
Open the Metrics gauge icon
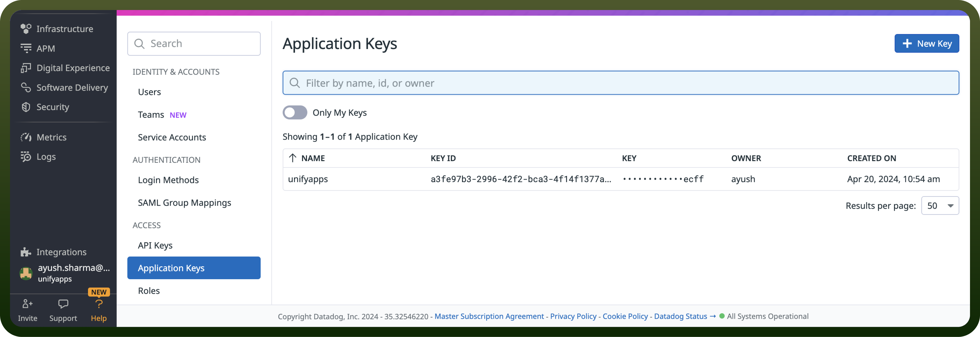click(26, 137)
